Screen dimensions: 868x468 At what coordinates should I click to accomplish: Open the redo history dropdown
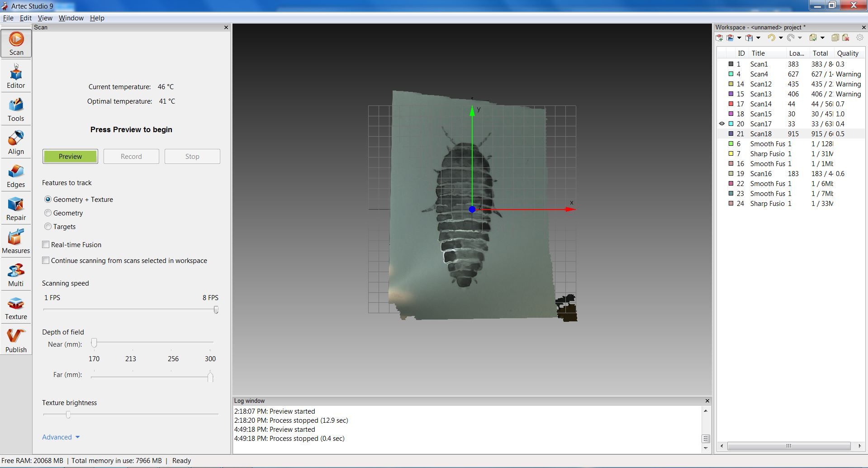(x=800, y=38)
